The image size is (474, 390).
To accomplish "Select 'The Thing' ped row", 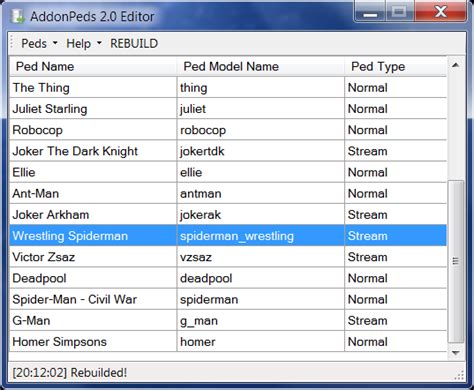I will pyautogui.click(x=228, y=88).
